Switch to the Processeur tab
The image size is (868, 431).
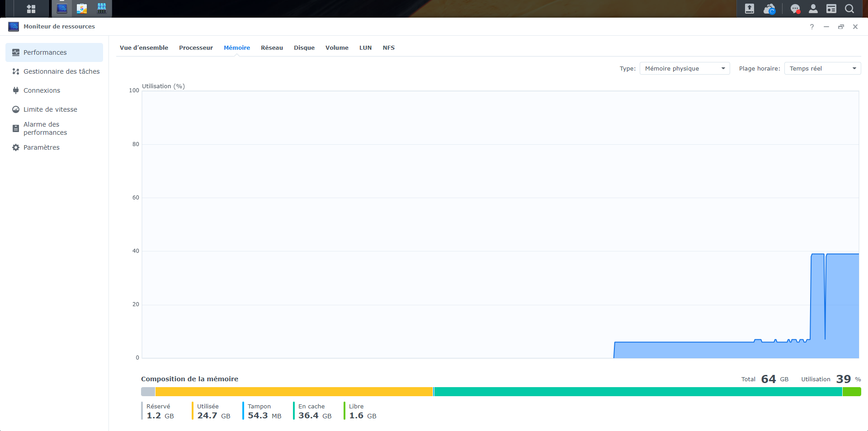pos(196,47)
